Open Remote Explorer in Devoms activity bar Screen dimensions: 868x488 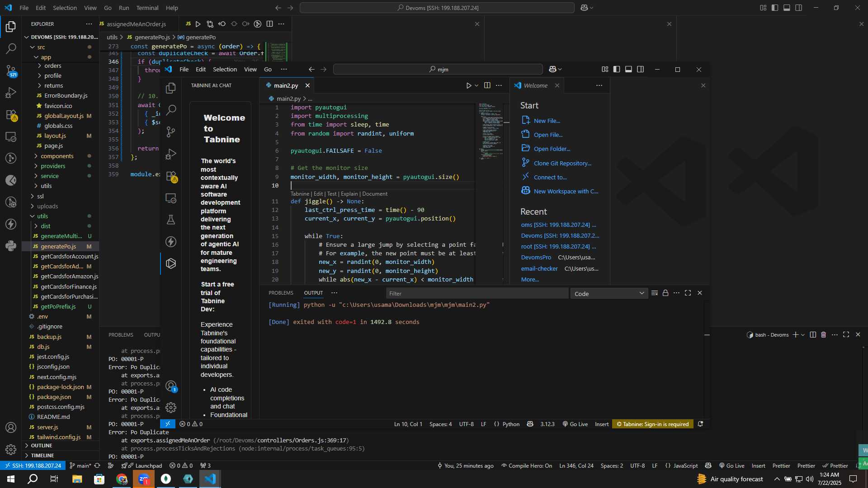click(x=11, y=136)
